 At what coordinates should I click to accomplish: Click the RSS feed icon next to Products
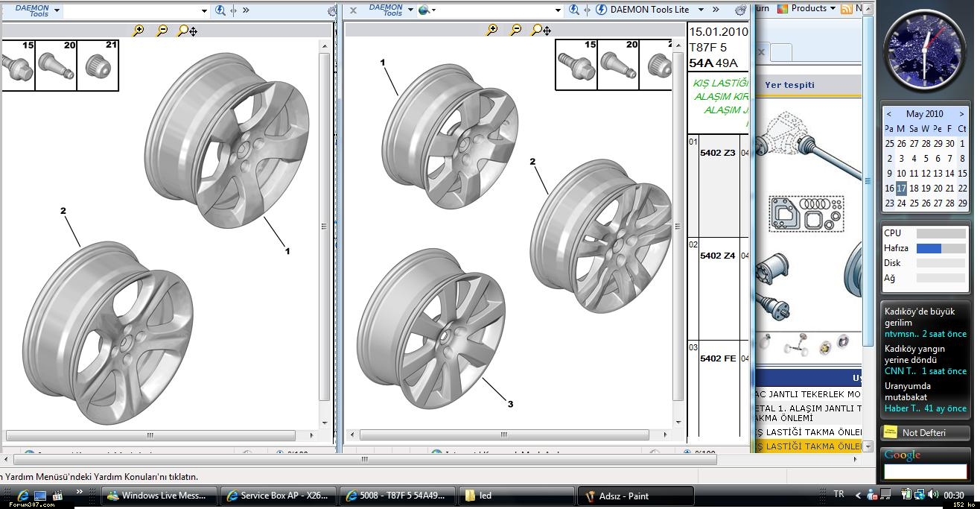click(846, 9)
